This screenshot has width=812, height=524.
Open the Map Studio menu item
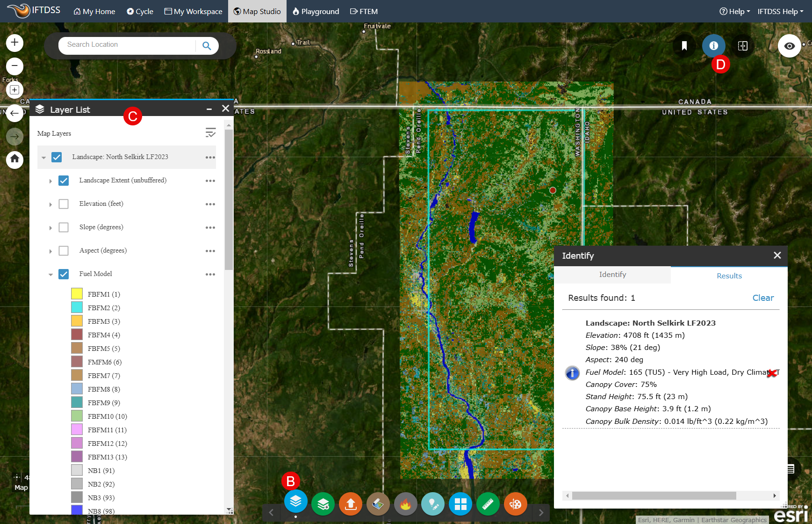tap(257, 11)
